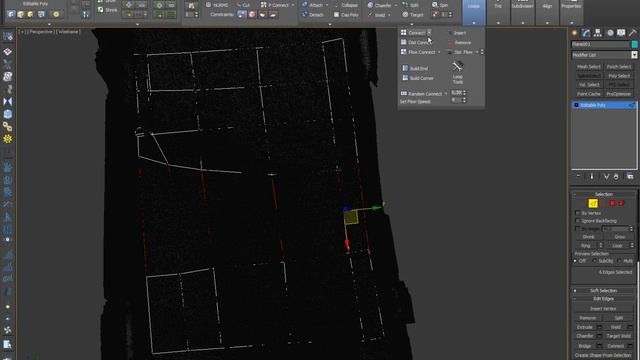
Task: Open the Align ribbon panel
Action: click(547, 12)
